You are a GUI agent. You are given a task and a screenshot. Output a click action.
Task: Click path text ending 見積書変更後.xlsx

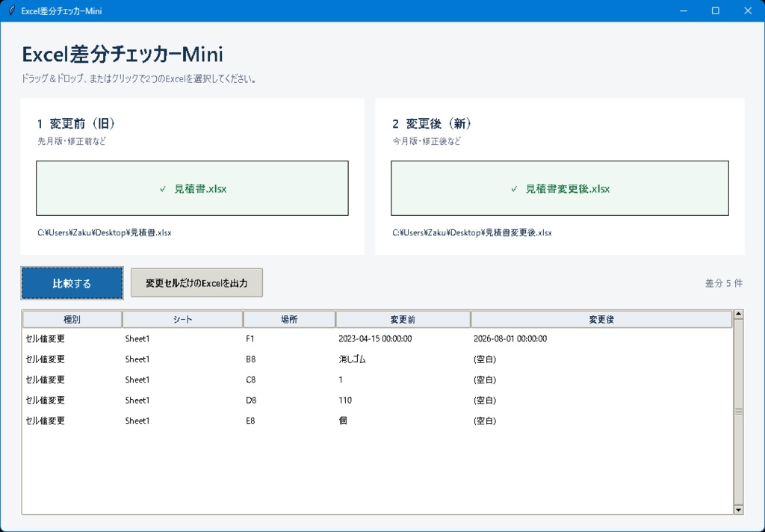472,233
